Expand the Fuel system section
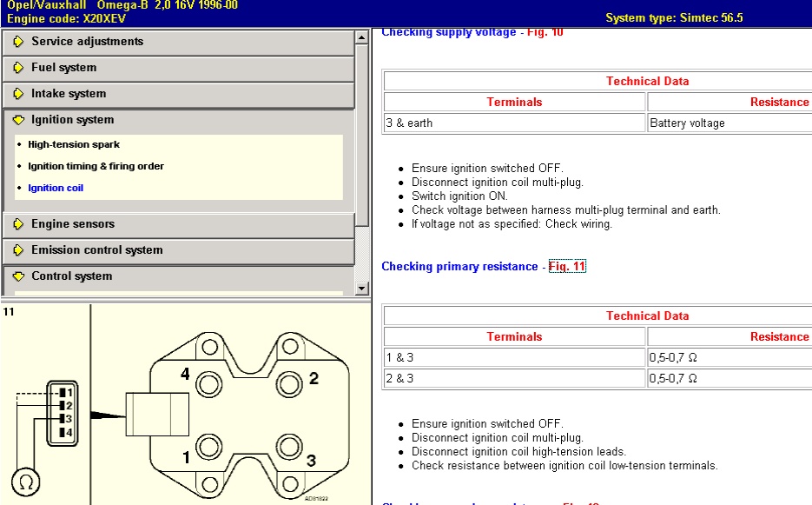The height and width of the screenshot is (505, 812). click(178, 68)
